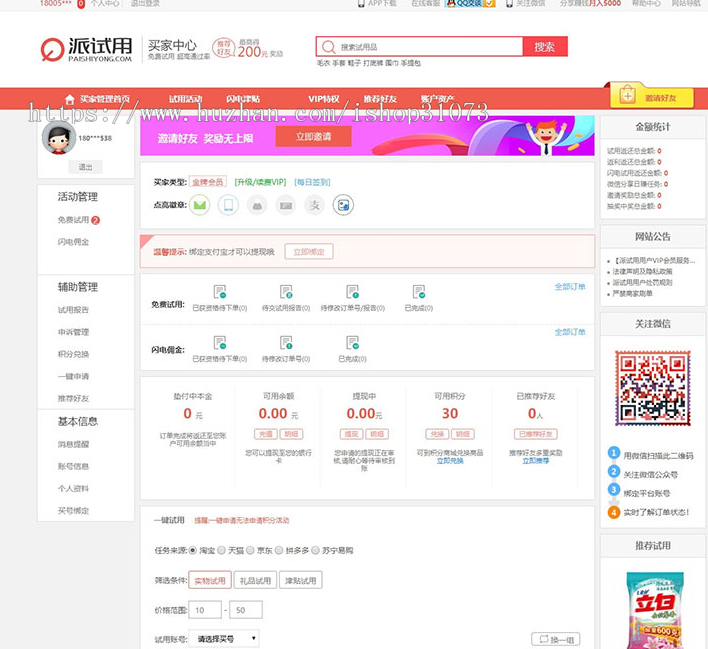Click the third grey badge icon in 点亮徽章
Screen dimensions: 708x649
[257, 205]
